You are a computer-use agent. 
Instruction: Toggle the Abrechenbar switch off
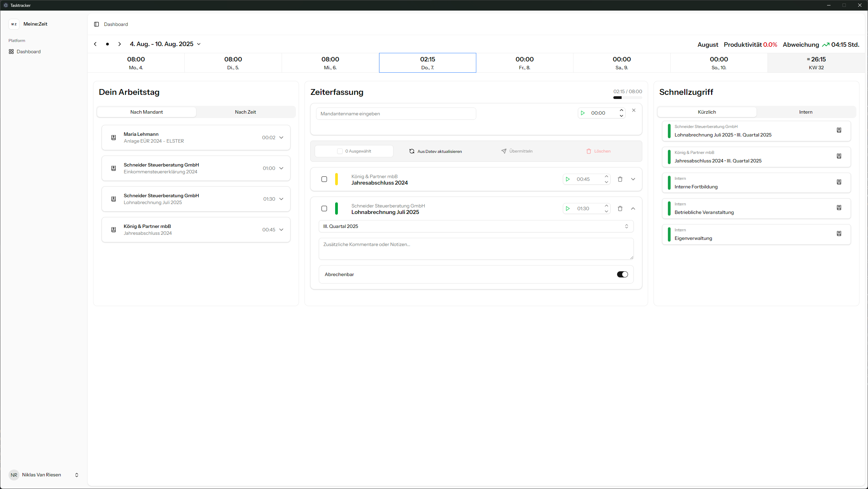point(622,274)
